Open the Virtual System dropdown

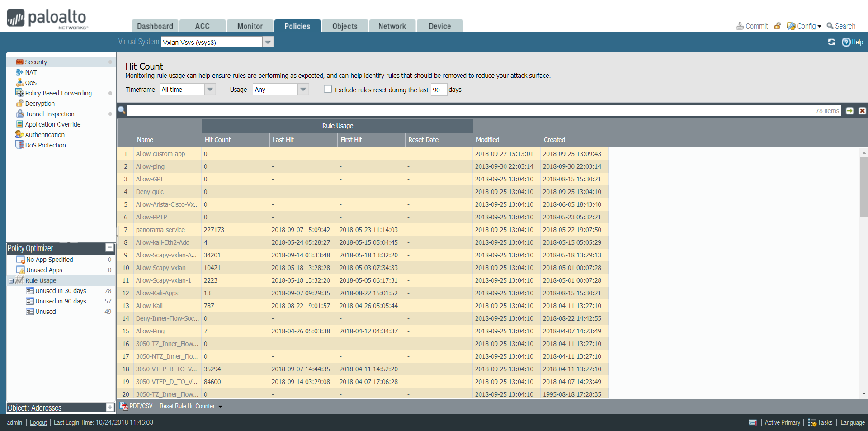pyautogui.click(x=268, y=42)
